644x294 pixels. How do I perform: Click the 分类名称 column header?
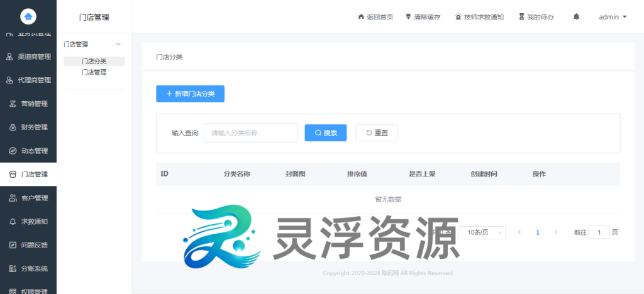pyautogui.click(x=236, y=174)
